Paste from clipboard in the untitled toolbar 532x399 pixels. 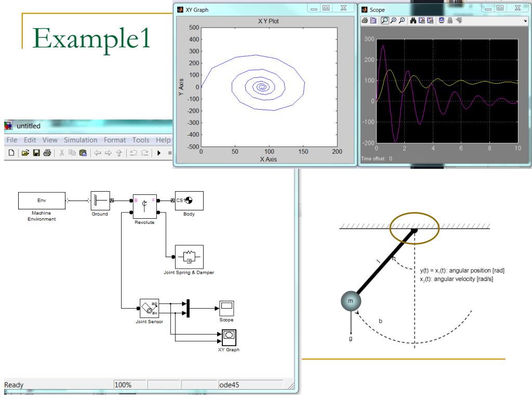[83, 153]
